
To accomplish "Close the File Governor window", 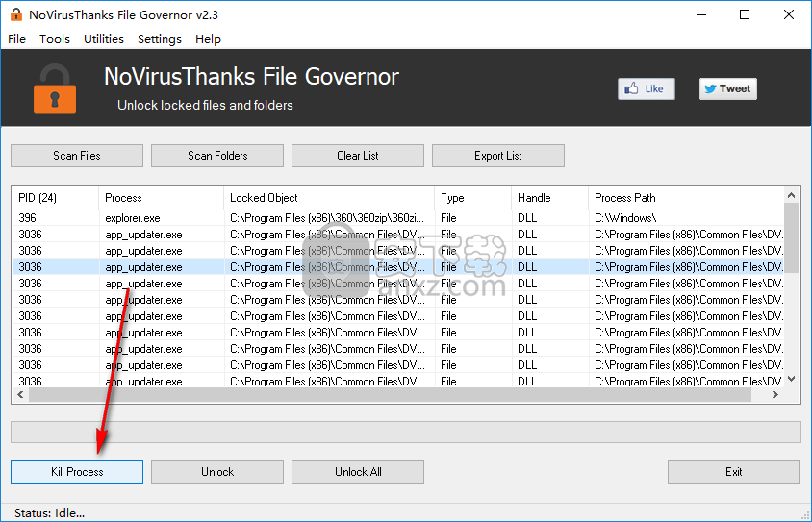I will tap(789, 14).
